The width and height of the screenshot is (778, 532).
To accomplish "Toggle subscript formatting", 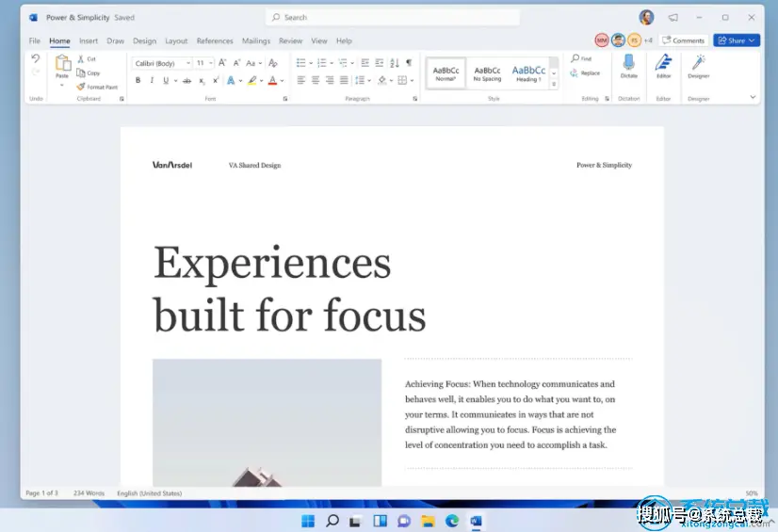I will click(x=202, y=80).
